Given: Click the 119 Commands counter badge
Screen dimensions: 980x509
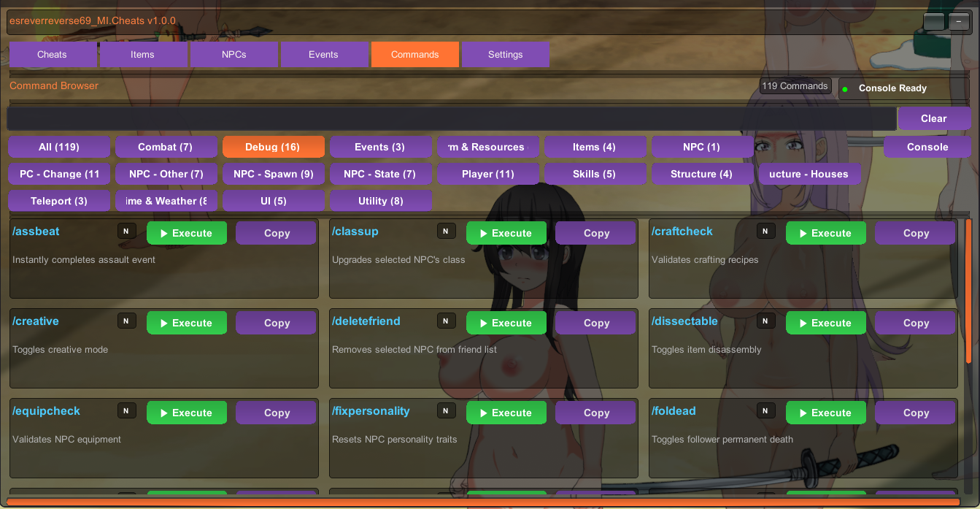Looking at the screenshot, I should pyautogui.click(x=795, y=86).
